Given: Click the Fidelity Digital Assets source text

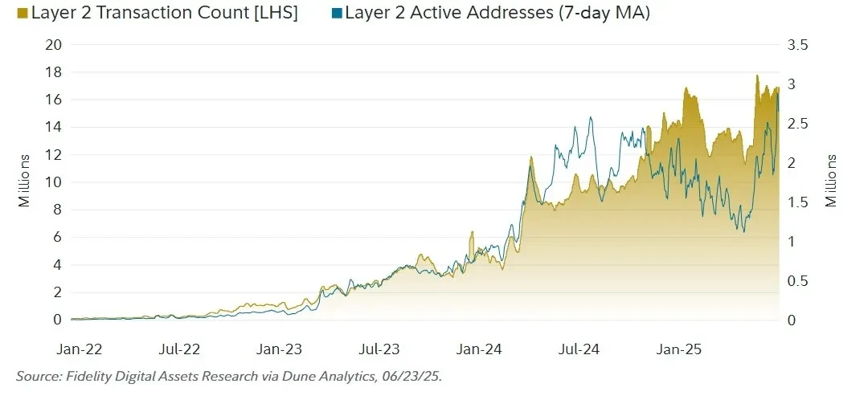Looking at the screenshot, I should coord(229,375).
